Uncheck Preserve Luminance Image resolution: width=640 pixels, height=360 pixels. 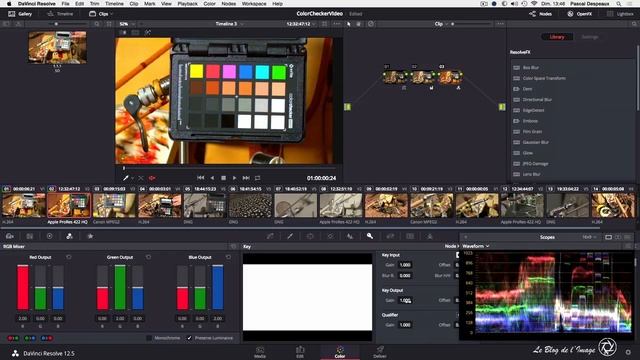tap(189, 338)
